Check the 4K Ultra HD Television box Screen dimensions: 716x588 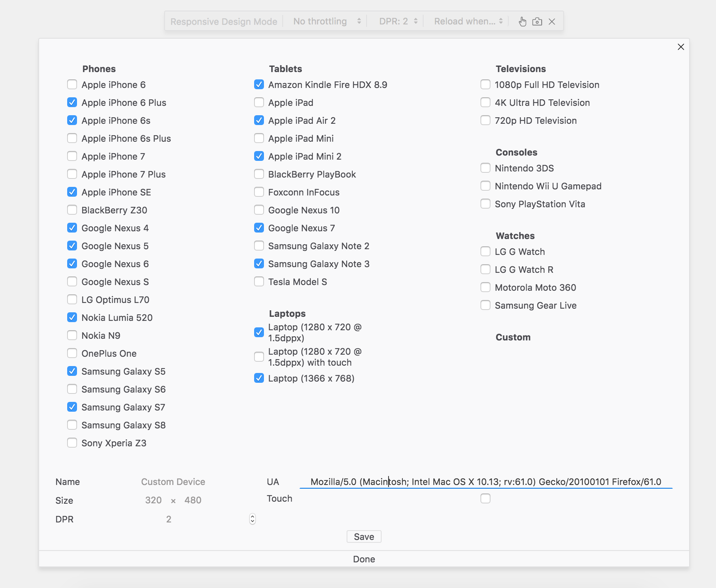485,103
